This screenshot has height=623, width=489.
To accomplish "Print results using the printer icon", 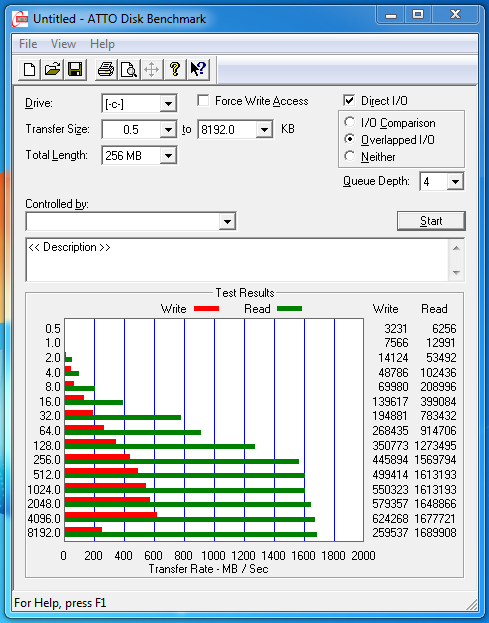I will (106, 70).
